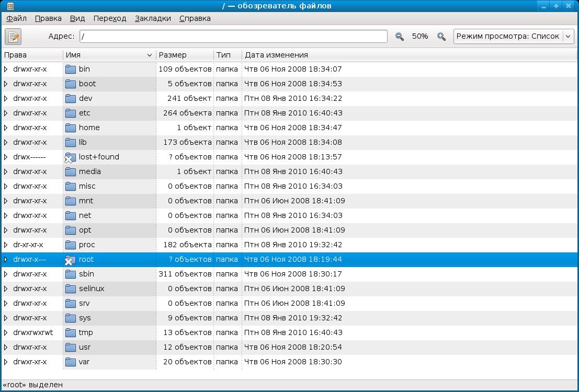Click the 13 объектов size cell
Image resolution: width=579 pixels, height=392 pixels.
[x=187, y=332]
